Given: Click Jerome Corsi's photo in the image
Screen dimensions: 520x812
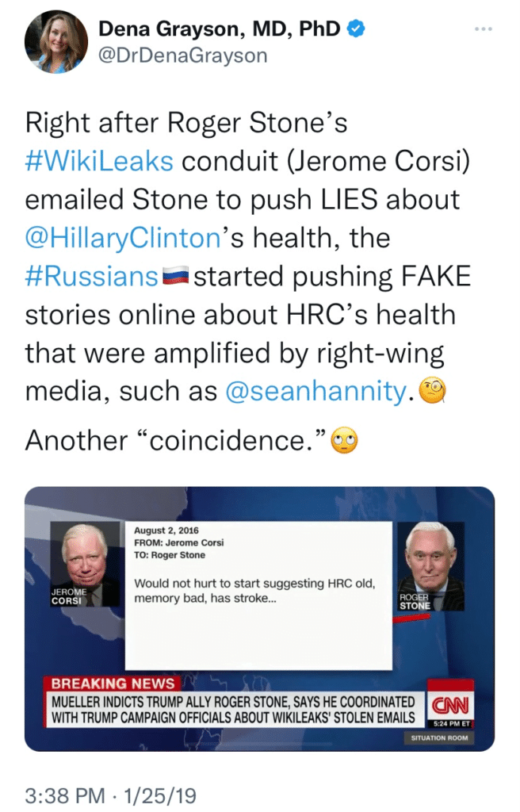Looking at the screenshot, I should point(85,565).
